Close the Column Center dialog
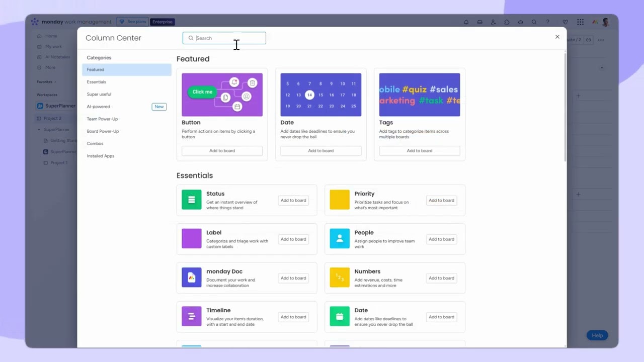 coord(557,37)
